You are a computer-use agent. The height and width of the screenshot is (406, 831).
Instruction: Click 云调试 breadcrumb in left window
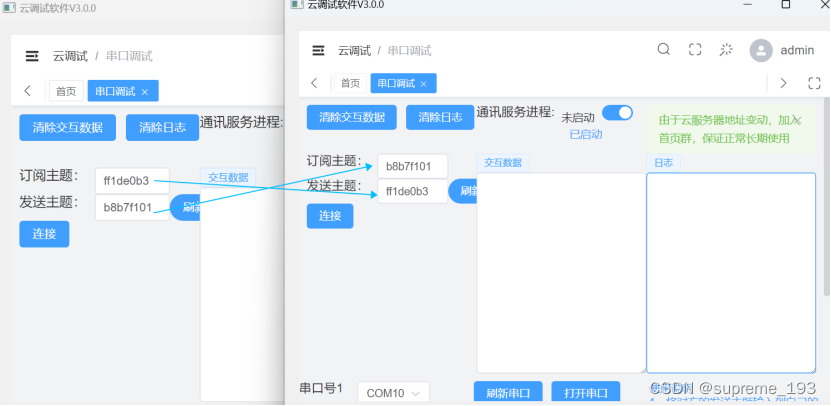click(70, 56)
